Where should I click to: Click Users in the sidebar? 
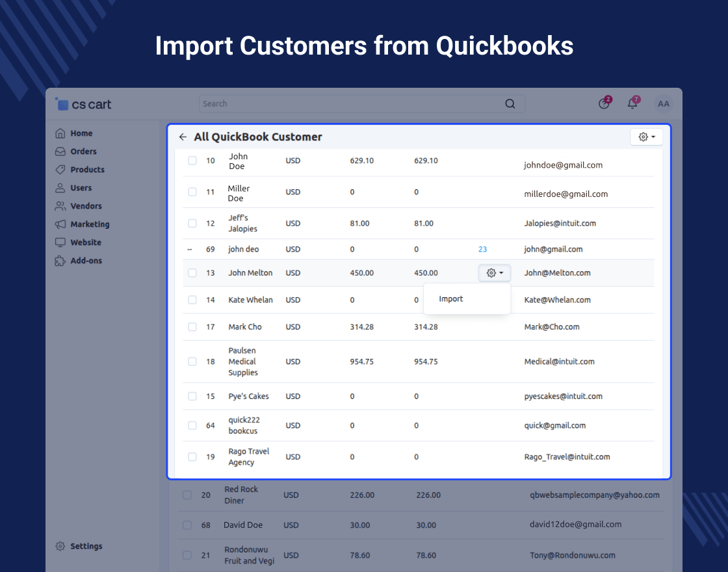click(81, 188)
